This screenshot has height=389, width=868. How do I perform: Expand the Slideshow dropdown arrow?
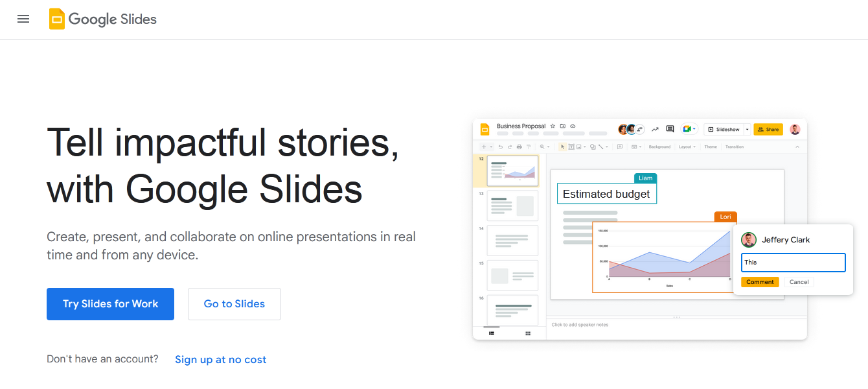coord(748,129)
